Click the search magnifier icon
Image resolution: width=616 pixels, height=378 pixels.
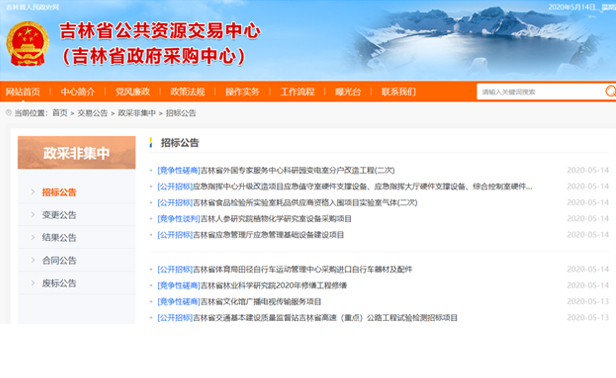tap(610, 92)
